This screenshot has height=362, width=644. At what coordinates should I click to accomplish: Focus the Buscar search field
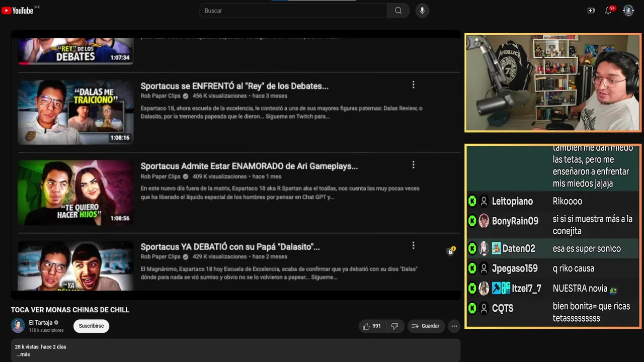coord(293,11)
